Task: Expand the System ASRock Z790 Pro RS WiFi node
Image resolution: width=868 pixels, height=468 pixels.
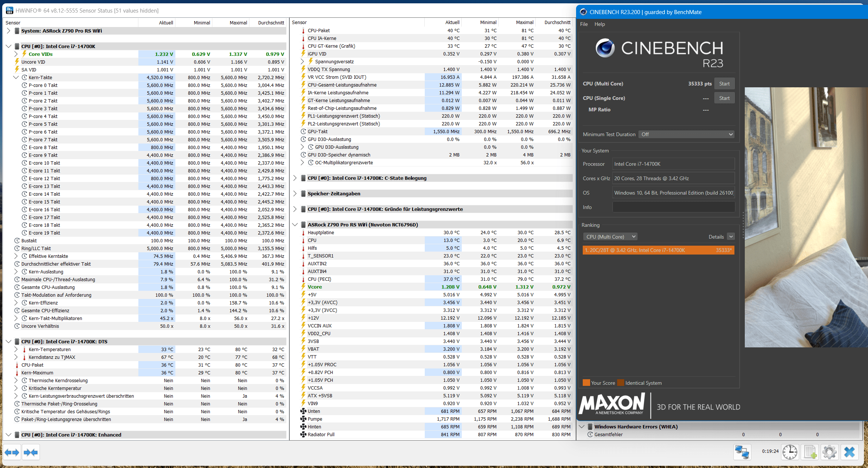Action: pyautogui.click(x=9, y=31)
